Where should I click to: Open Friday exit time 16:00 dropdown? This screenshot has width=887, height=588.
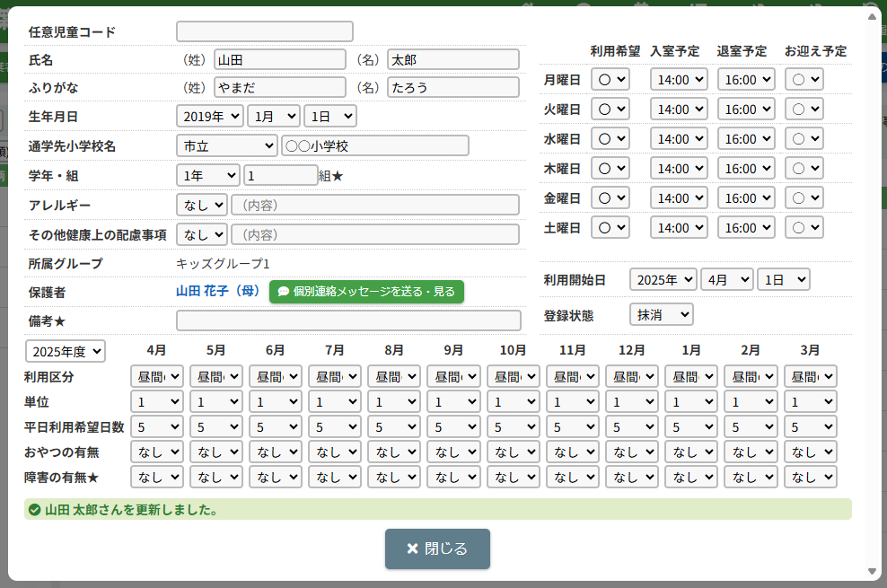[745, 198]
